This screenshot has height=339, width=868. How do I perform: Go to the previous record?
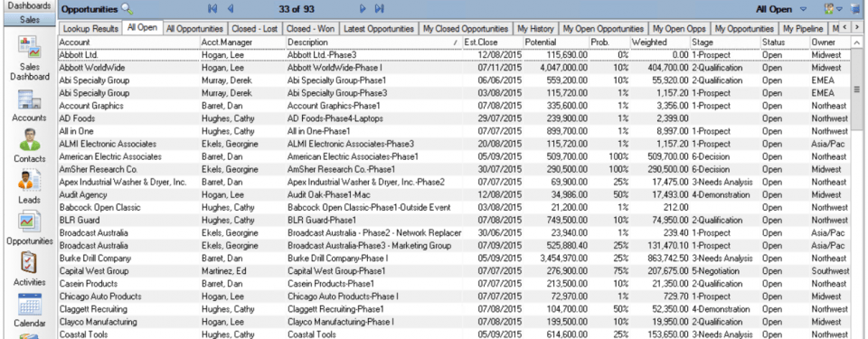(x=231, y=9)
